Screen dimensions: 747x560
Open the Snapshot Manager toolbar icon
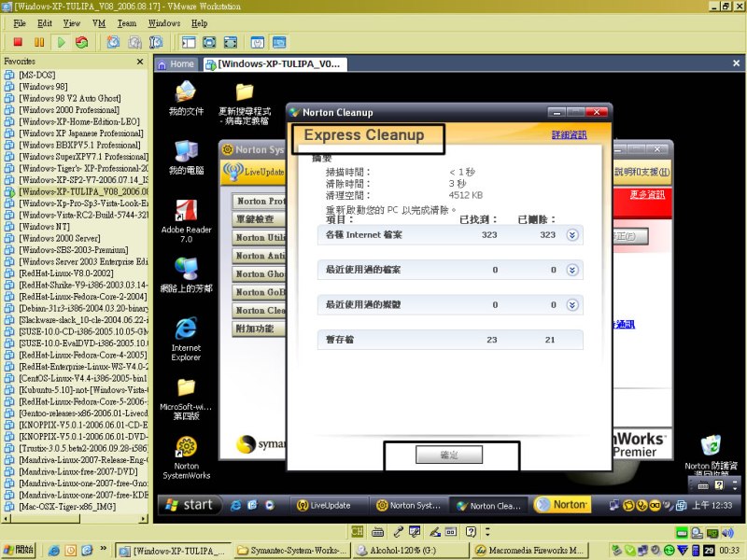[x=156, y=42]
